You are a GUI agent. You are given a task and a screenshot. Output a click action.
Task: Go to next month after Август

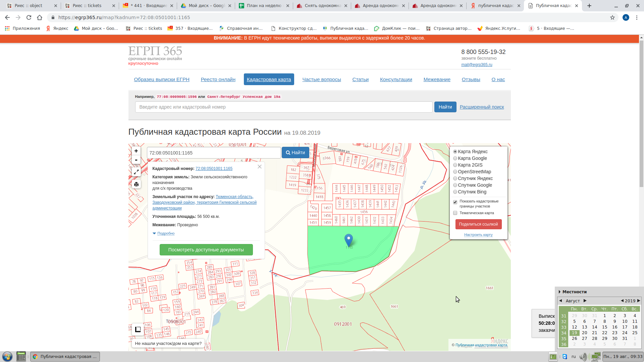tap(585, 301)
